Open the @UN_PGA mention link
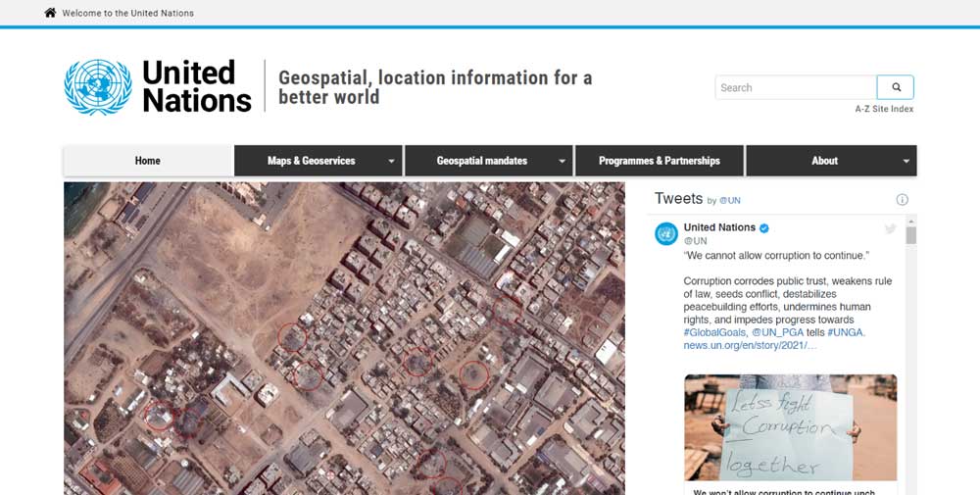980x495 pixels. [778, 332]
